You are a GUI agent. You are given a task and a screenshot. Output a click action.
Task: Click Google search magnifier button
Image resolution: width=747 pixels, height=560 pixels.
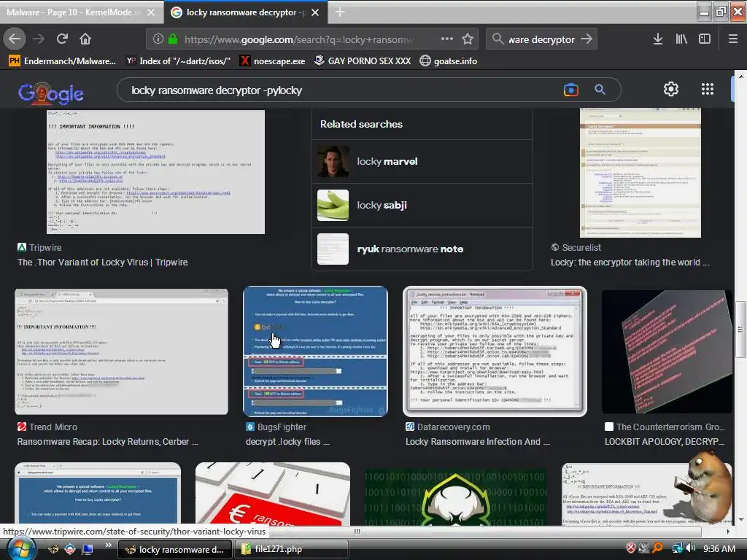click(600, 90)
